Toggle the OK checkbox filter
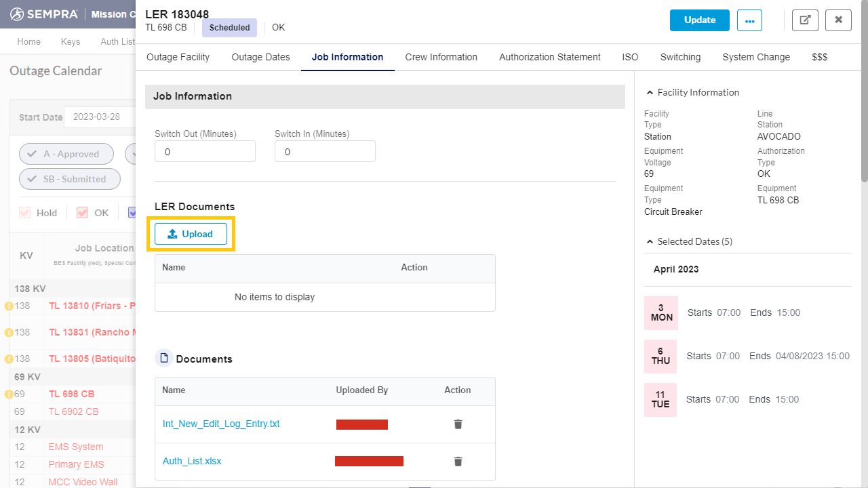This screenshot has width=868, height=488. click(x=83, y=213)
